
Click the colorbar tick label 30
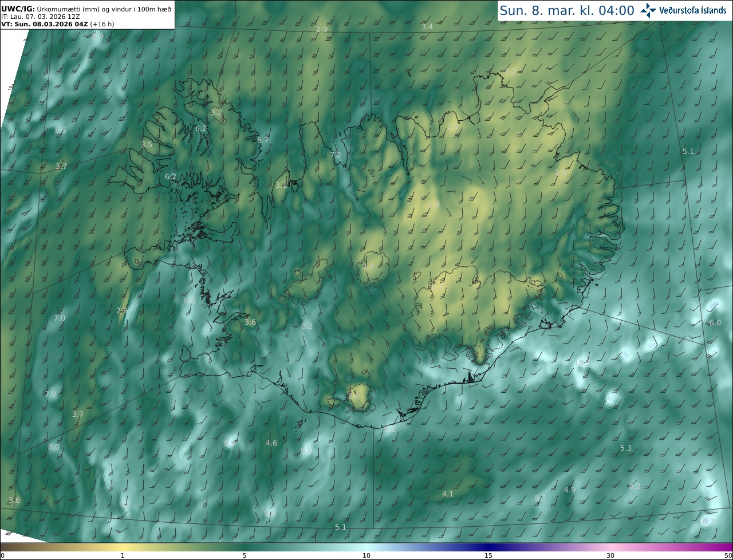(610, 555)
